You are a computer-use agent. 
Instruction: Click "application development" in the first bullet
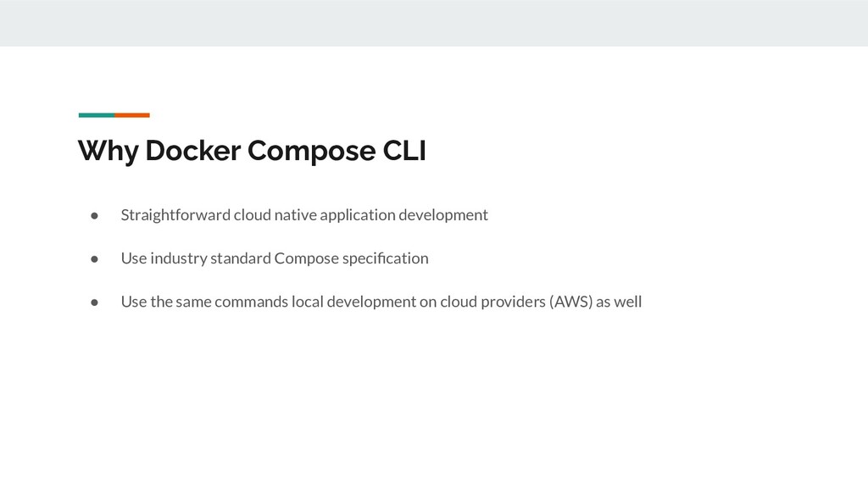coord(403,214)
